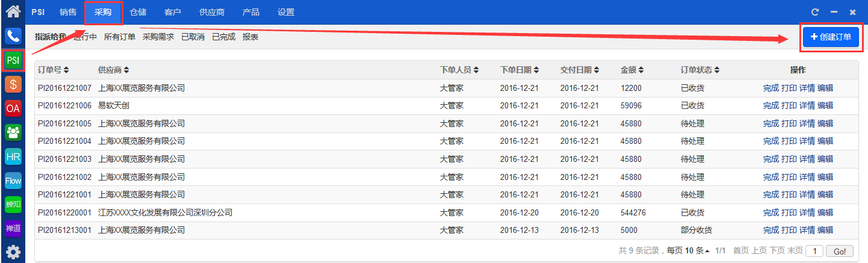Open the settings gear in sidebar

click(x=13, y=253)
